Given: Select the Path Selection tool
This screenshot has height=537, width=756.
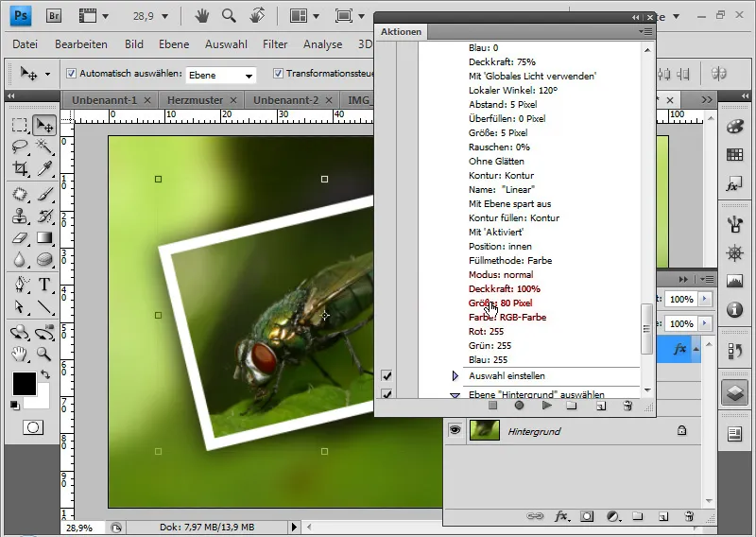Looking at the screenshot, I should pyautogui.click(x=19, y=307).
